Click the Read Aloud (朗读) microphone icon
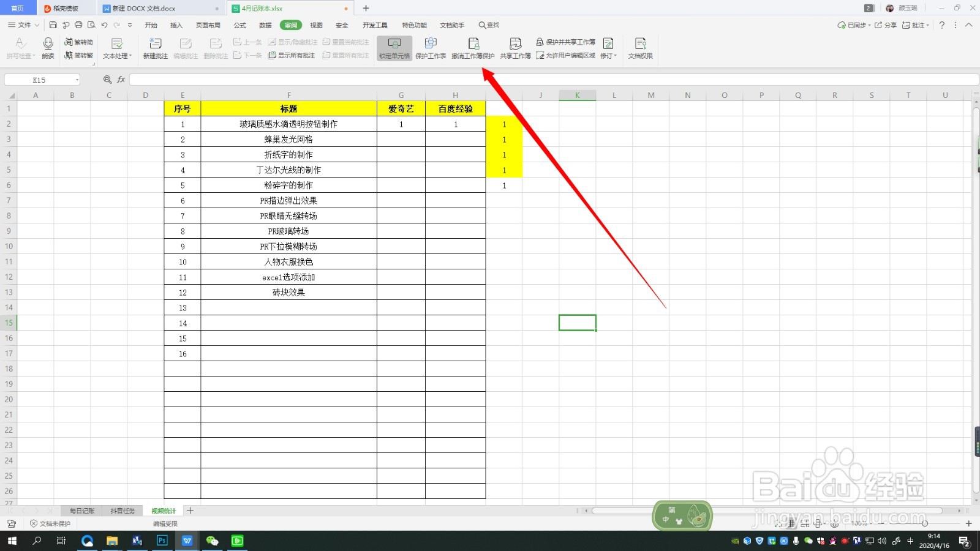Screen dimensions: 980x551 (48, 43)
